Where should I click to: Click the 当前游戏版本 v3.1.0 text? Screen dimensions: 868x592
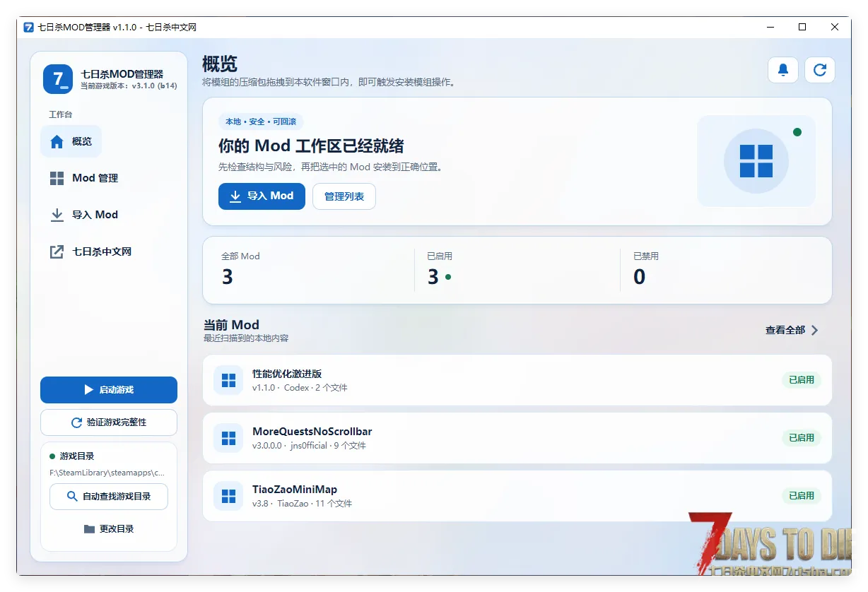pyautogui.click(x=129, y=86)
